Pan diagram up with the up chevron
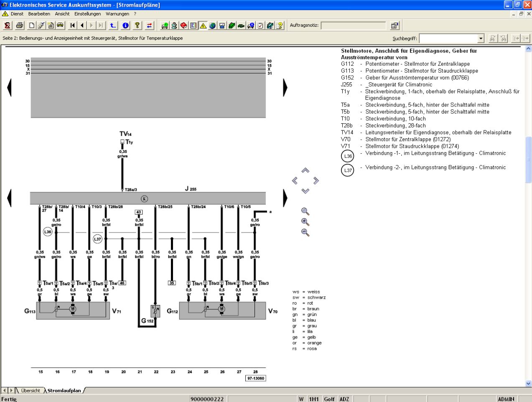This screenshot has width=532, height=402. (305, 170)
